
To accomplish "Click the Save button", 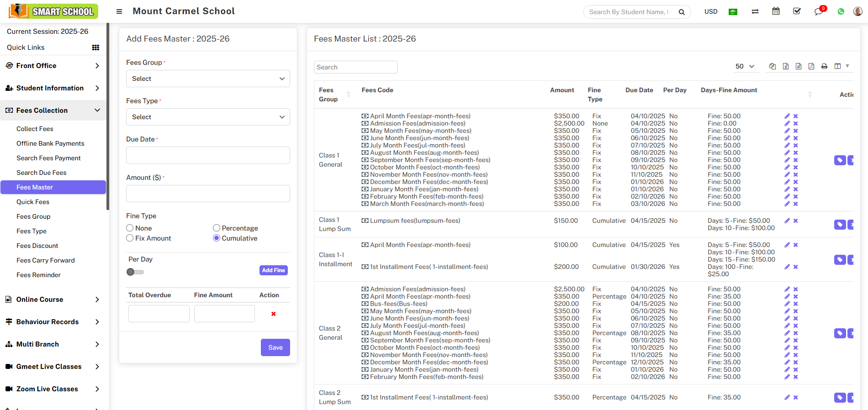I will pyautogui.click(x=275, y=347).
